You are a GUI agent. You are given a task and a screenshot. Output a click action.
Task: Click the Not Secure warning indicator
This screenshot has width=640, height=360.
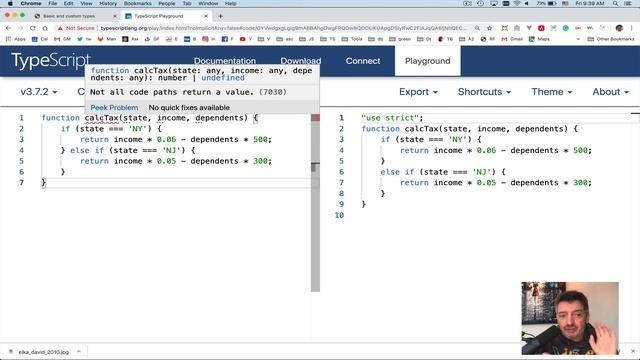click(x=76, y=28)
